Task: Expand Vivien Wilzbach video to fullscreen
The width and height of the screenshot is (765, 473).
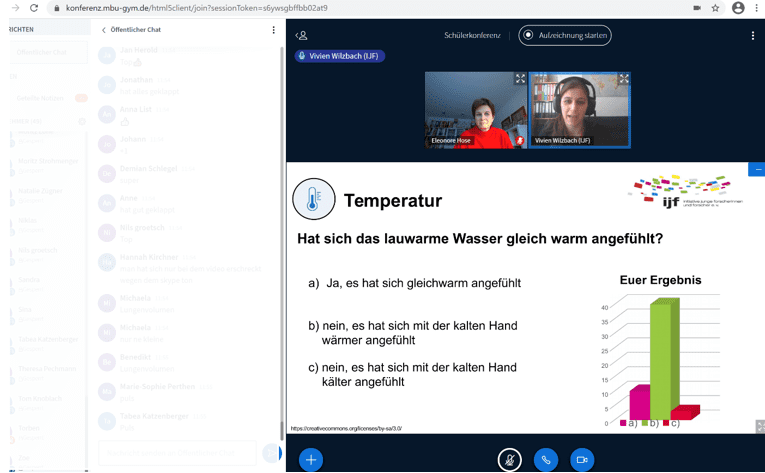Action: (623, 78)
